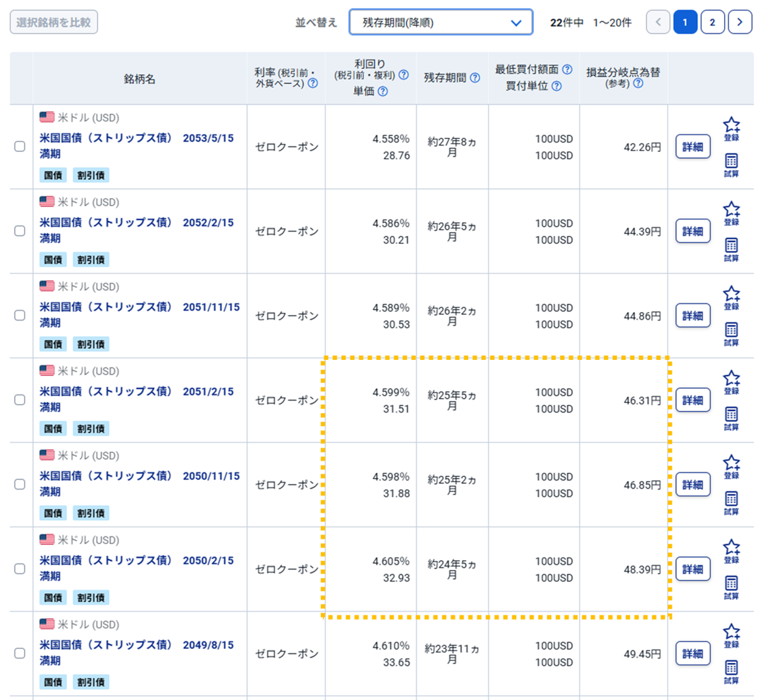The height and width of the screenshot is (700, 763).
Task: Click help icon next to 残存期間 header
Action: (475, 78)
